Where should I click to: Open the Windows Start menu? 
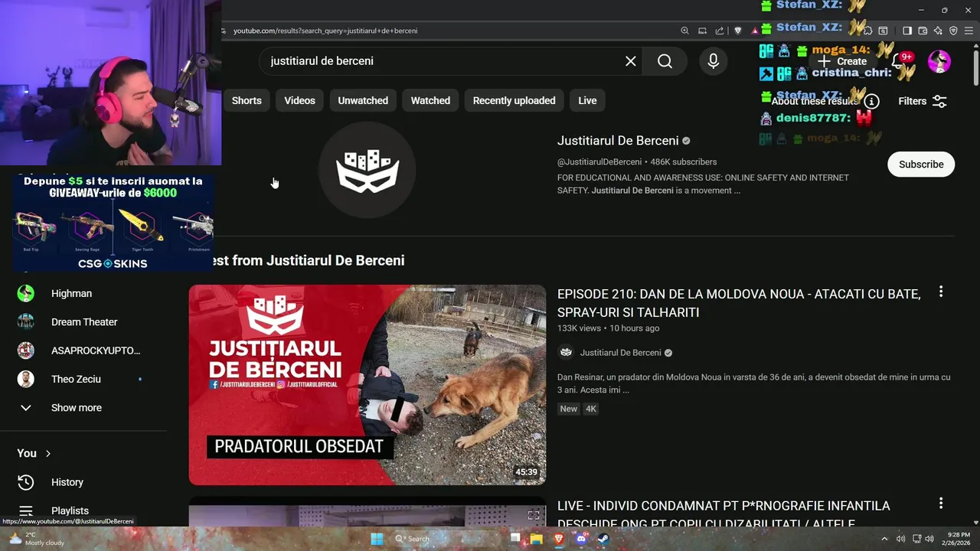click(x=377, y=539)
